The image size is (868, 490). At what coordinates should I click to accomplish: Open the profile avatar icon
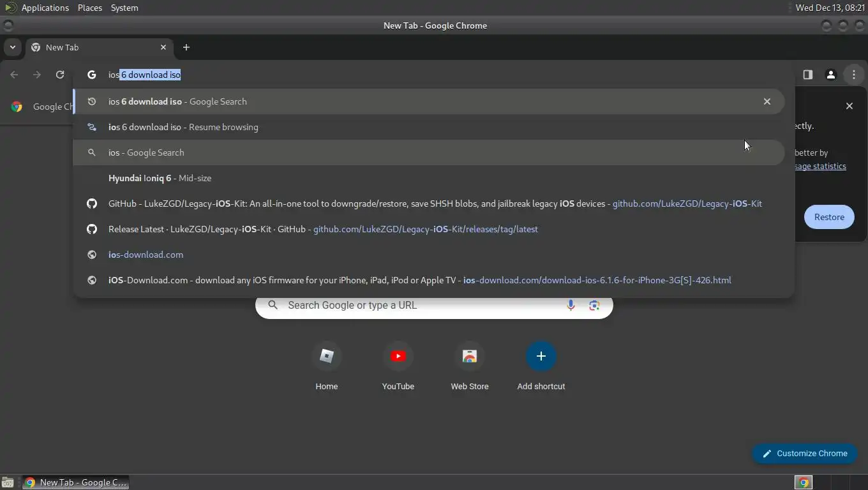(x=831, y=75)
